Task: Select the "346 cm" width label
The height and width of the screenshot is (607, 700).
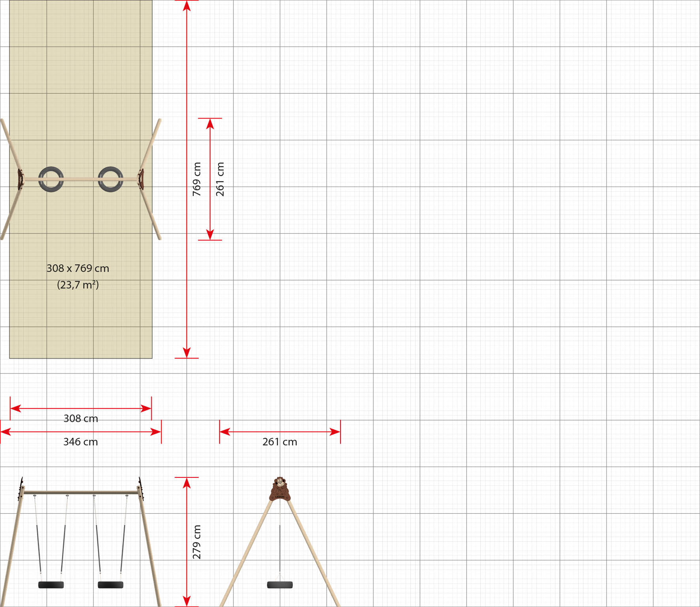Action: 81,442
